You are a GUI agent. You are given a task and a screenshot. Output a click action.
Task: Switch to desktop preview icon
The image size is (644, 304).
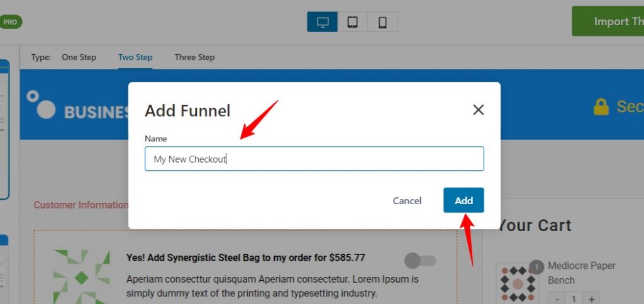point(323,22)
